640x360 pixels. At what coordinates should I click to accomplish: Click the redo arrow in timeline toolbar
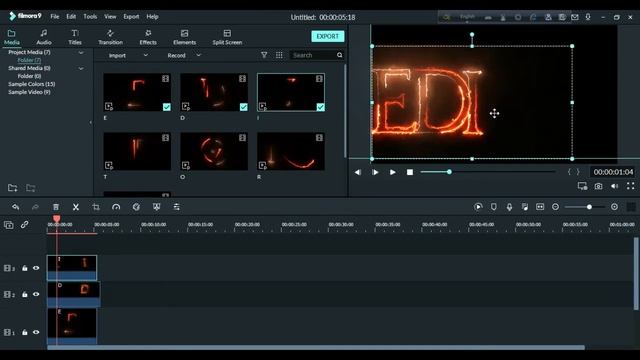point(35,207)
